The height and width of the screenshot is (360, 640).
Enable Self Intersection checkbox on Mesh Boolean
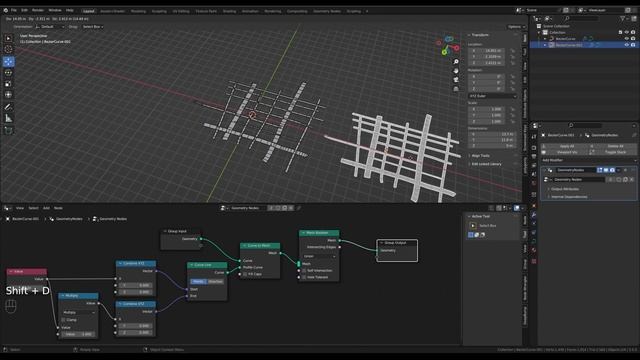pyautogui.click(x=304, y=271)
